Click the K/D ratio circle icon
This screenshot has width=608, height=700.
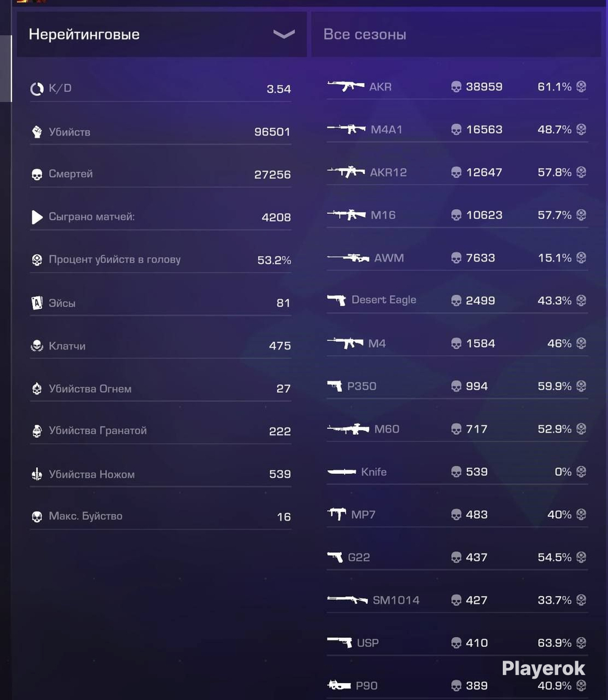[x=37, y=89]
